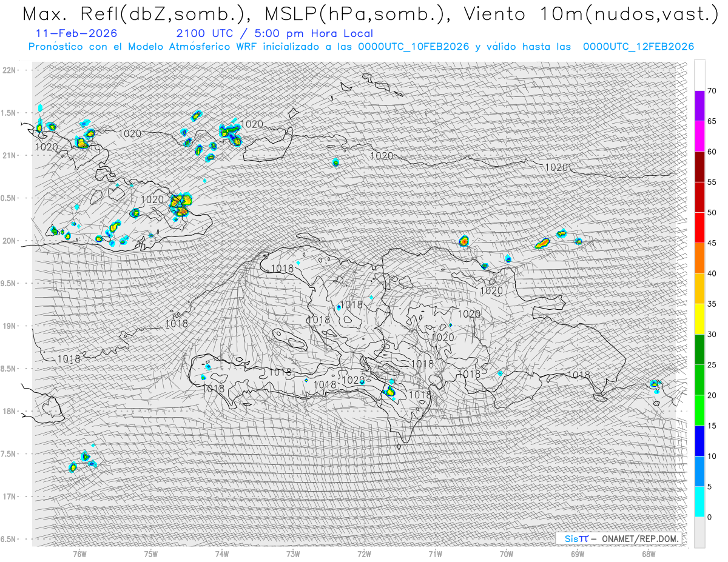Click the '17N' latitude axis label

click(x=10, y=497)
